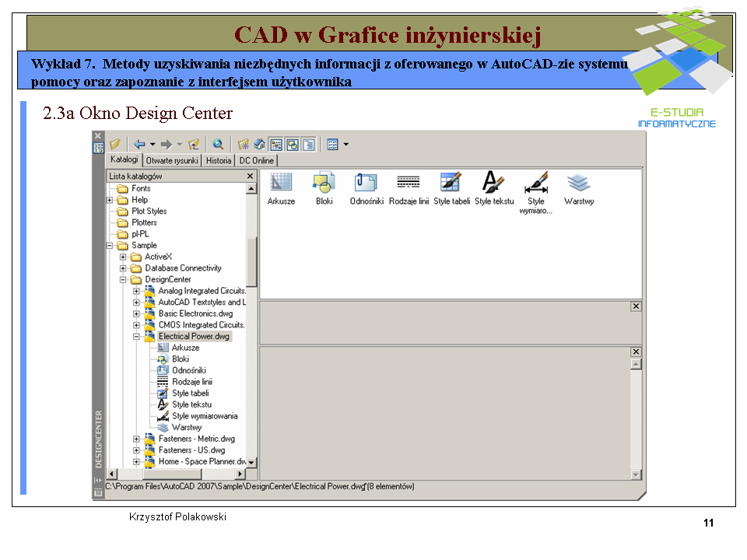The image size is (747, 560).
Task: Click the tree pane vertical scrollbar thumb
Action: pos(251,262)
